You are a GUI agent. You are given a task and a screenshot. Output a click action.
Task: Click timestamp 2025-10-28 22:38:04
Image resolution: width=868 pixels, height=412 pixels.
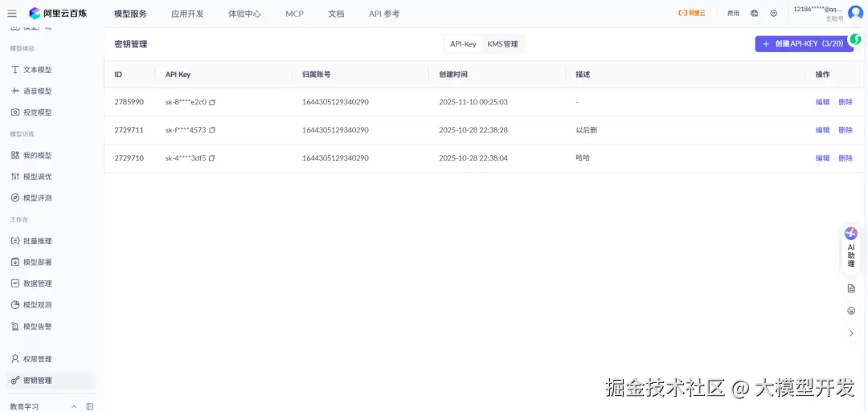pos(473,157)
